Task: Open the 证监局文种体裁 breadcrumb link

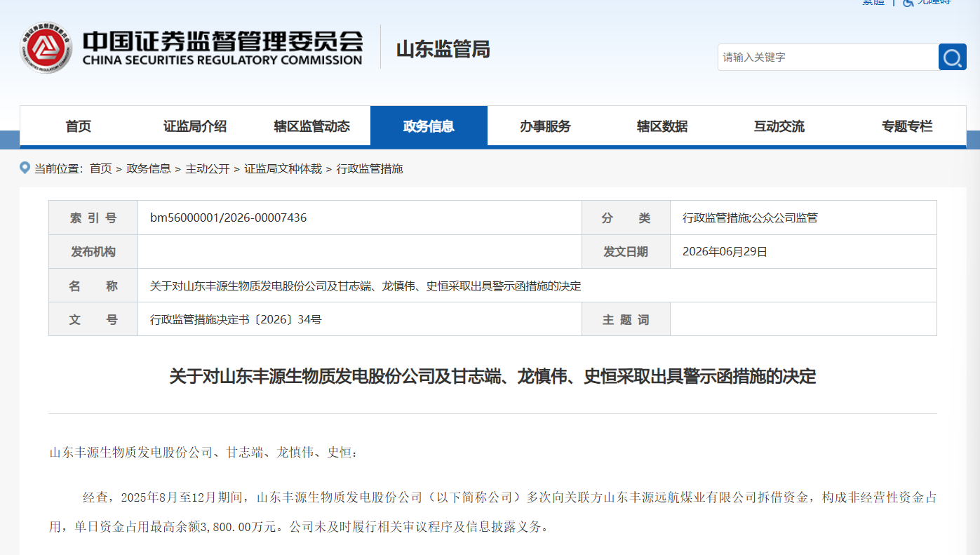Action: [x=283, y=168]
